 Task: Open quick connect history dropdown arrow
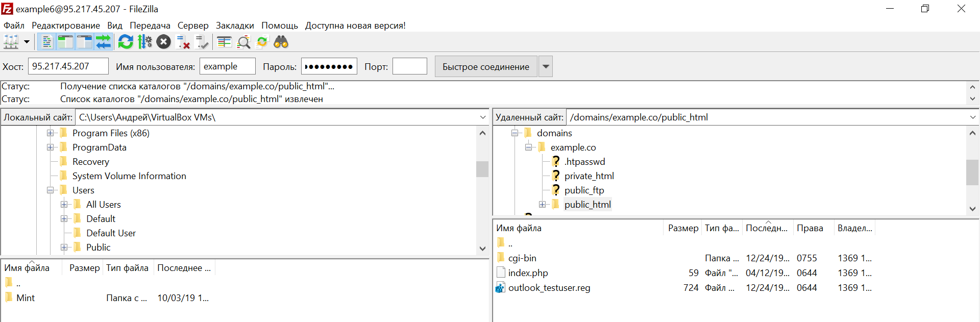point(546,66)
